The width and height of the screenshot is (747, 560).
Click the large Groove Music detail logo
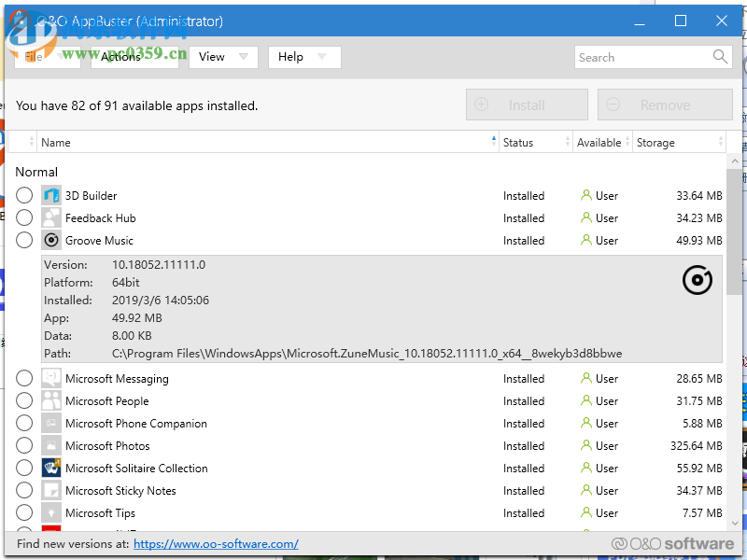698,279
